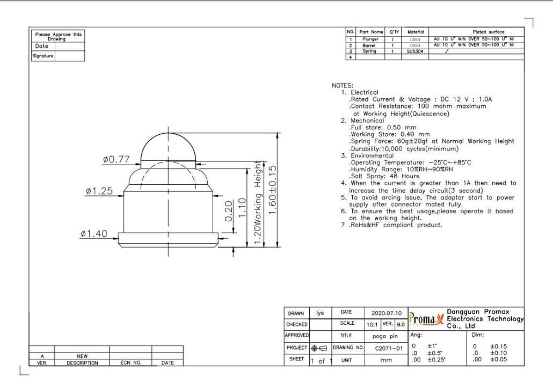
Task: Select the Plunger row in parts table
Action: [x=370, y=39]
